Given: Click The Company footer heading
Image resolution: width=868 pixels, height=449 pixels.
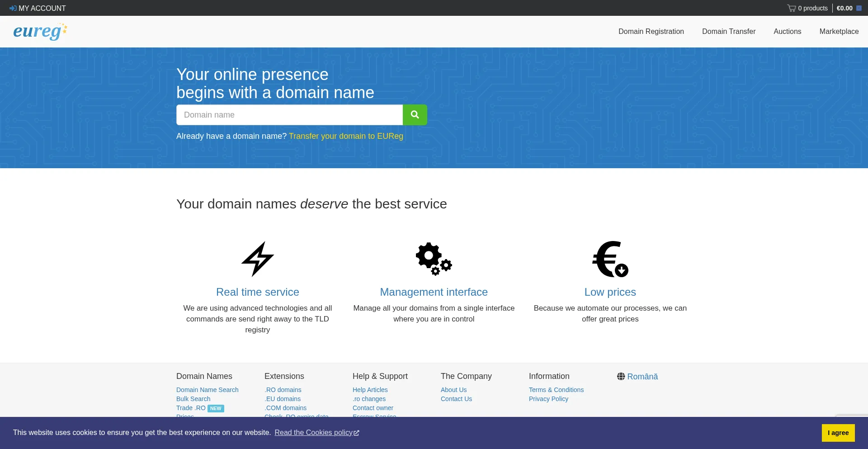Looking at the screenshot, I should click(x=466, y=376).
